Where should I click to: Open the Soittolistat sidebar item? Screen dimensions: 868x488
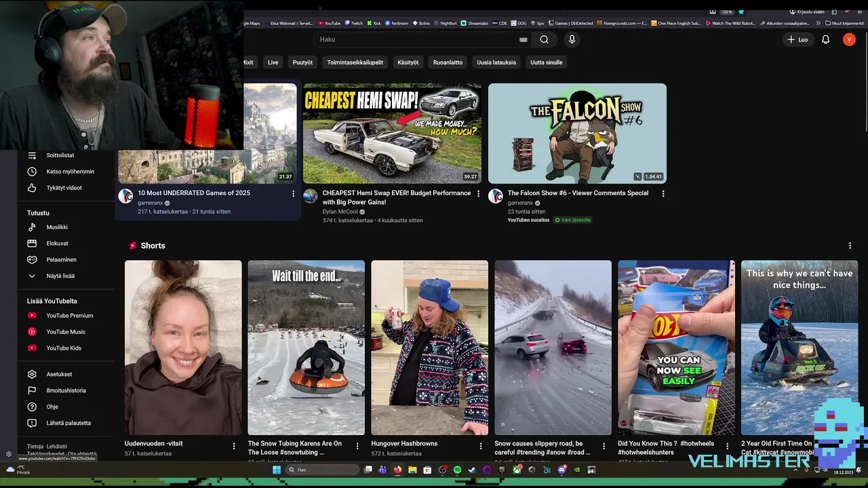point(66,155)
